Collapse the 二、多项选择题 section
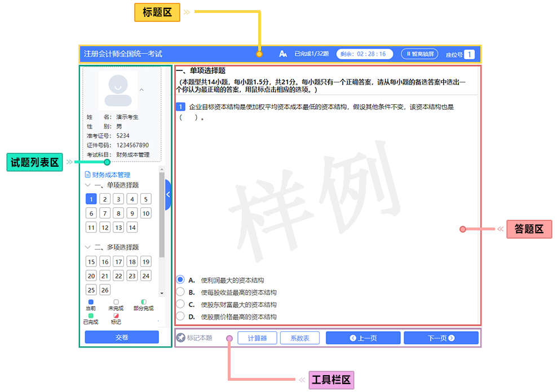This screenshot has width=557, height=392. [x=88, y=247]
